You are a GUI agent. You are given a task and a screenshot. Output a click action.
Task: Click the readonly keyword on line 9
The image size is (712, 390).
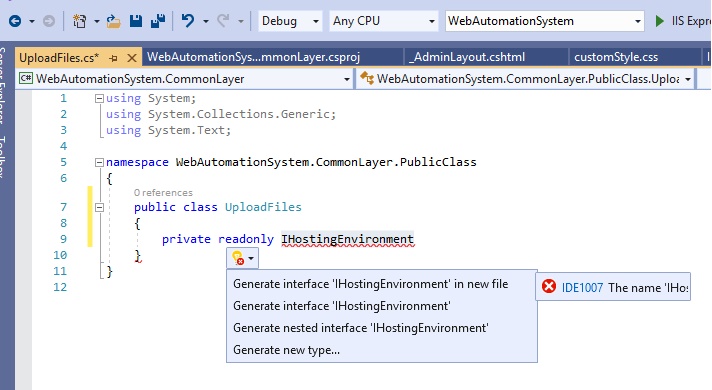pyautogui.click(x=246, y=239)
